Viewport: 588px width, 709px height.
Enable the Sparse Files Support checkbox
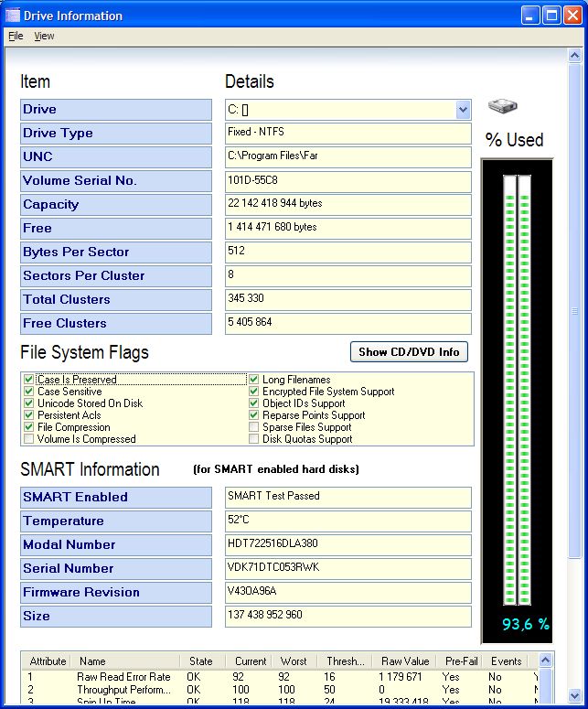(x=254, y=427)
